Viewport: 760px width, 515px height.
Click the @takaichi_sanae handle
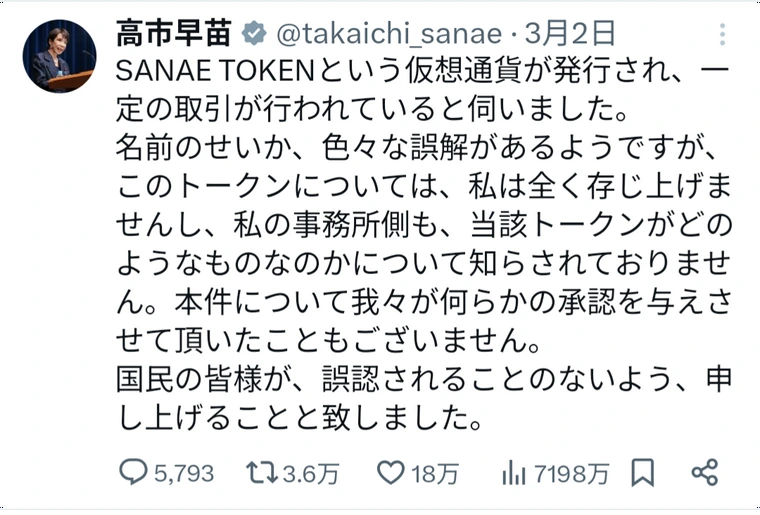click(389, 34)
